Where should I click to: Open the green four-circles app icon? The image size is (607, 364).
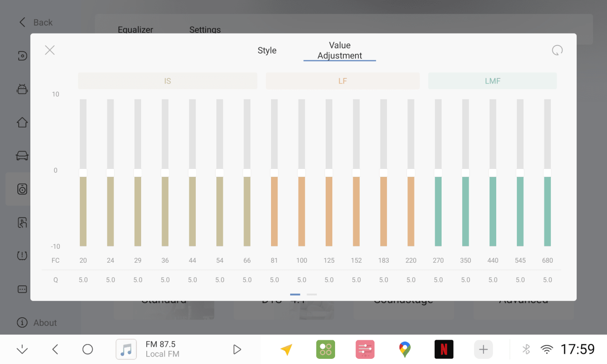click(326, 349)
